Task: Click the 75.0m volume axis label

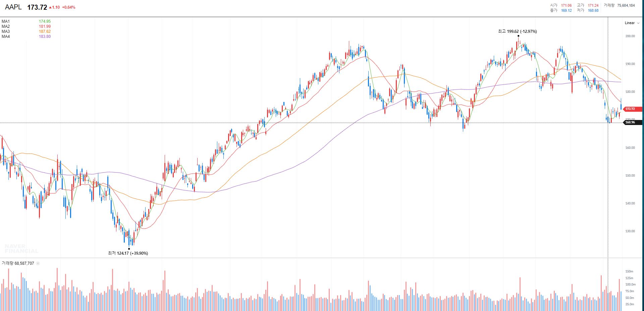Action: (630, 291)
